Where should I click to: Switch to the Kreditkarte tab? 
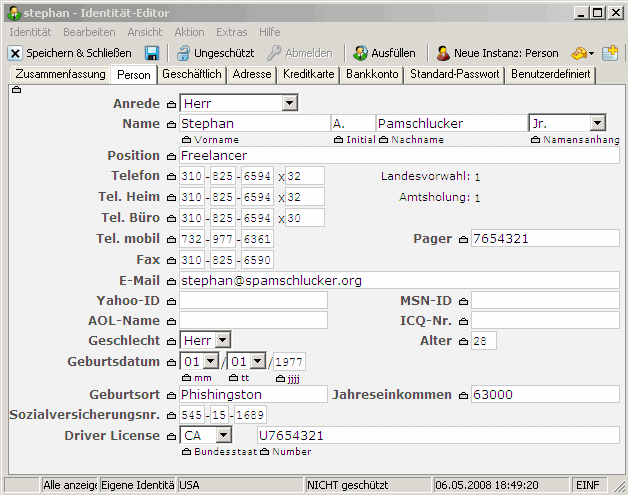click(308, 75)
